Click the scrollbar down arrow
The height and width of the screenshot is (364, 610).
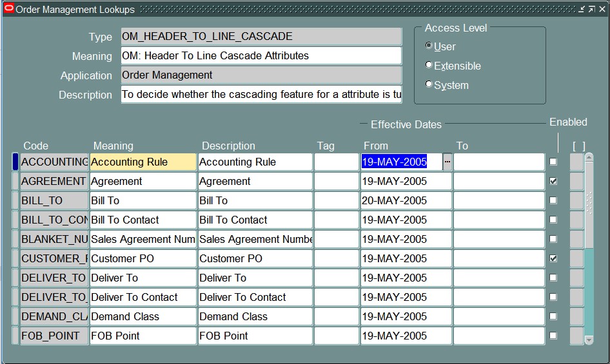point(589,340)
